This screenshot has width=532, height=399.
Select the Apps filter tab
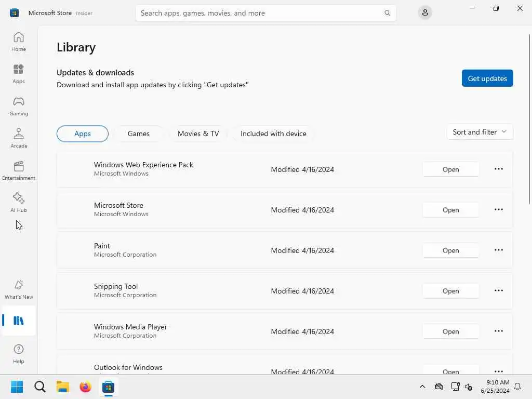point(83,134)
